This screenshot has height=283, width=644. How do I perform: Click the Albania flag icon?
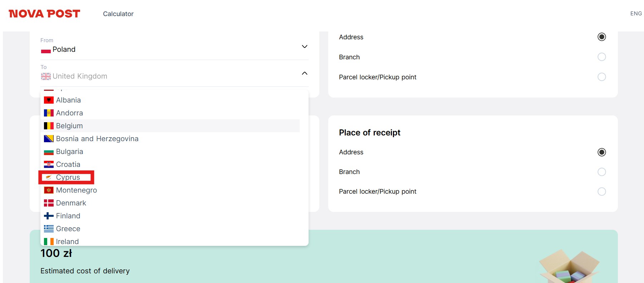(x=49, y=100)
